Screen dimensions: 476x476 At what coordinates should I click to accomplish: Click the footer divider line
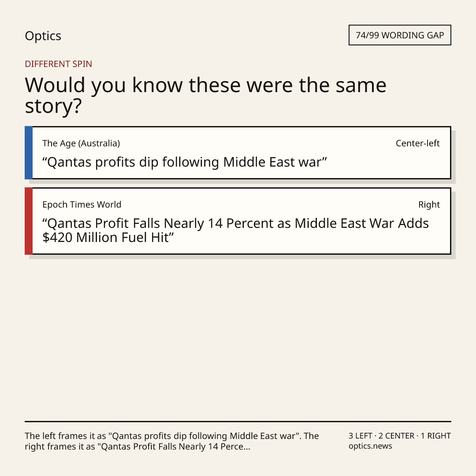click(x=238, y=421)
